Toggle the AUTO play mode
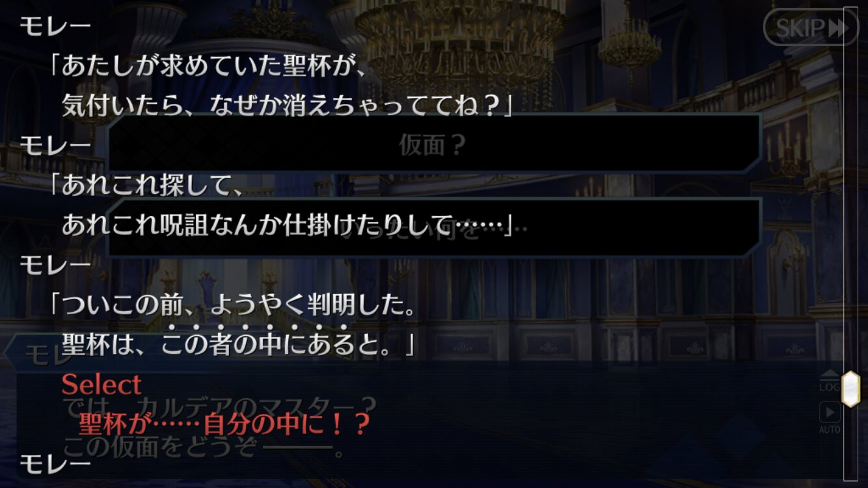The width and height of the screenshot is (868, 488). (x=830, y=420)
